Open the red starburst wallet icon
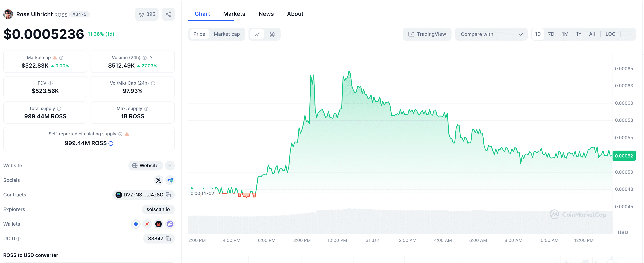The image size is (644, 263). click(147, 224)
